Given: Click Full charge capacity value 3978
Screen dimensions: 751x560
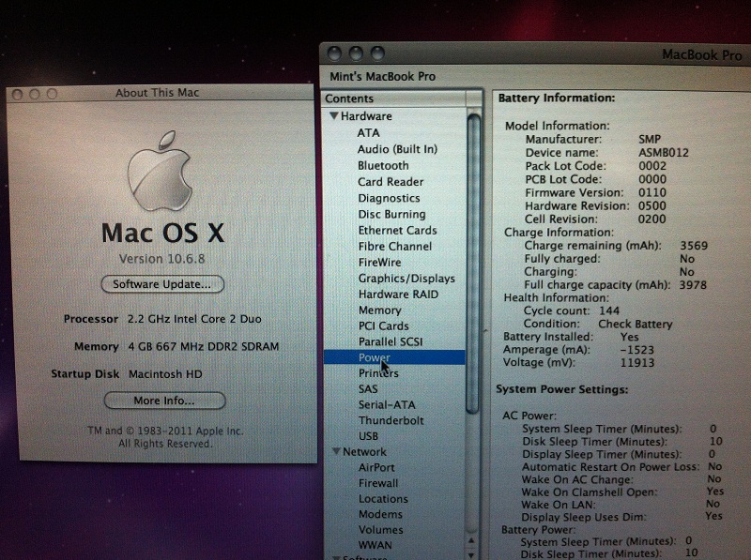Looking at the screenshot, I should click(x=693, y=285).
